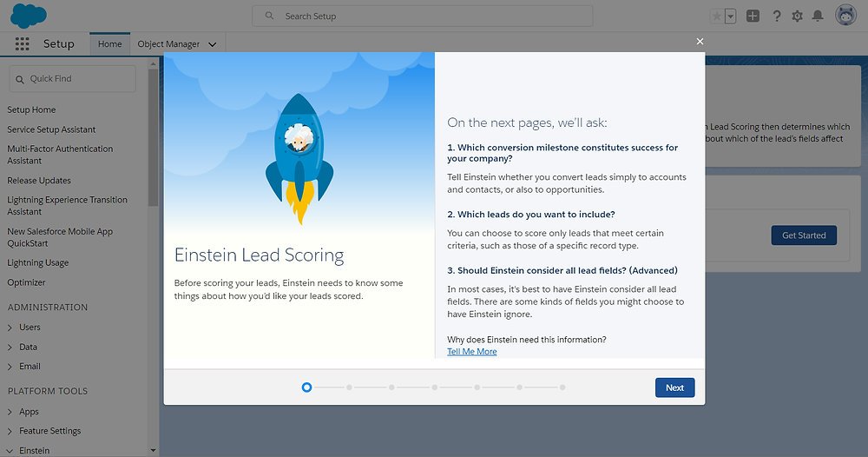Open the App Launcher grid icon
This screenshot has height=457, width=868.
click(x=23, y=43)
